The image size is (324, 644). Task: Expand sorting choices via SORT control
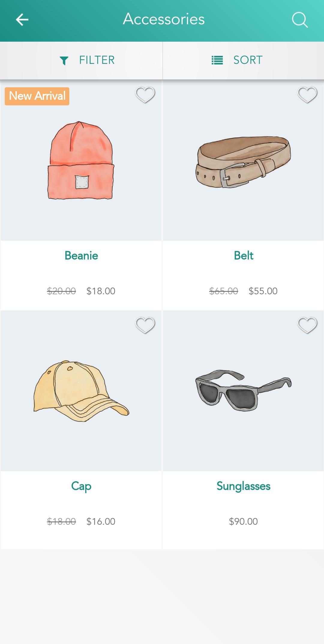coord(243,60)
